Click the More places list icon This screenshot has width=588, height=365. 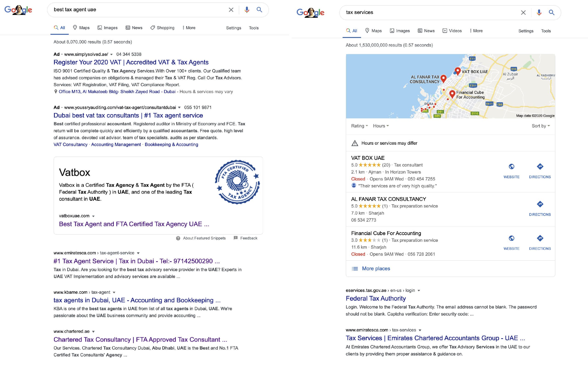(355, 269)
